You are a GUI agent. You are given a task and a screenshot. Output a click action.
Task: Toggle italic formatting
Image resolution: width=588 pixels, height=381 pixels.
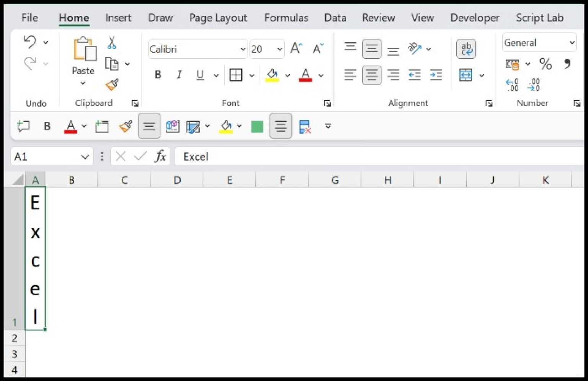pos(179,75)
